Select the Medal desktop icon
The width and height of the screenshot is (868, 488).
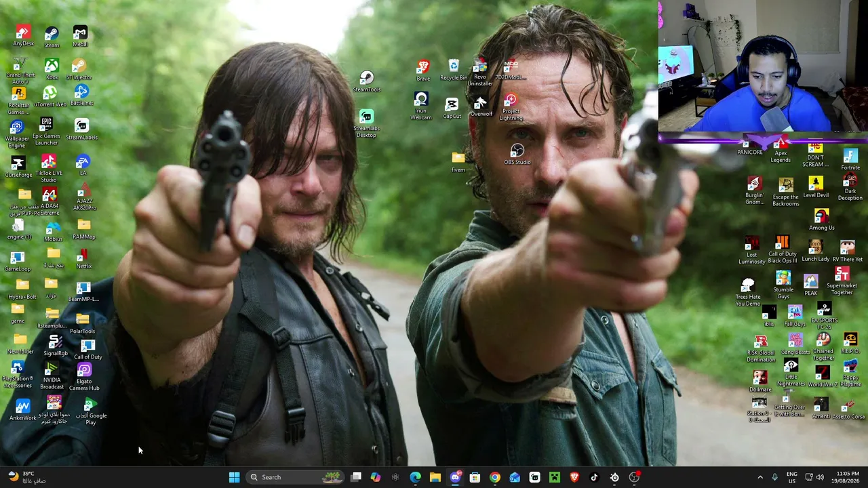(x=80, y=37)
